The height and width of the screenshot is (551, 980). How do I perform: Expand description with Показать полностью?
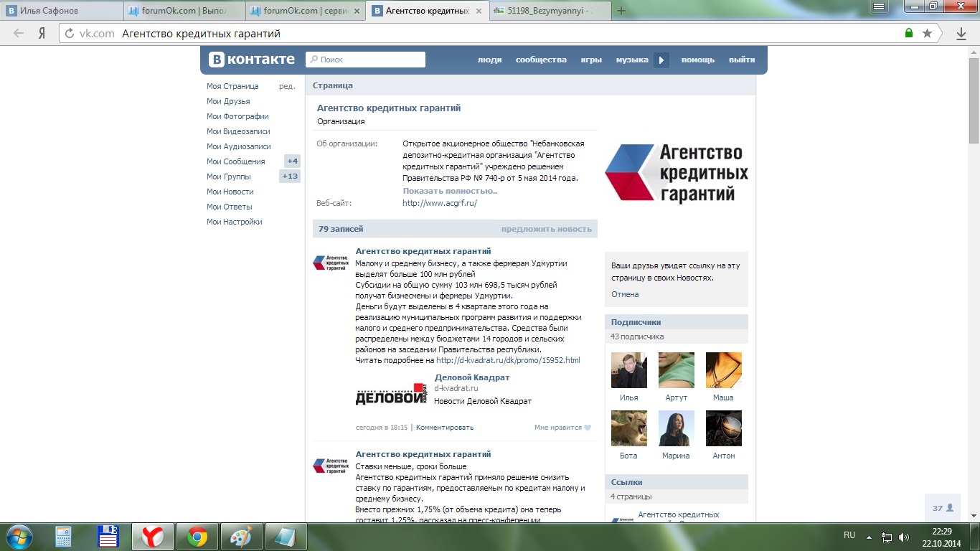click(x=450, y=191)
